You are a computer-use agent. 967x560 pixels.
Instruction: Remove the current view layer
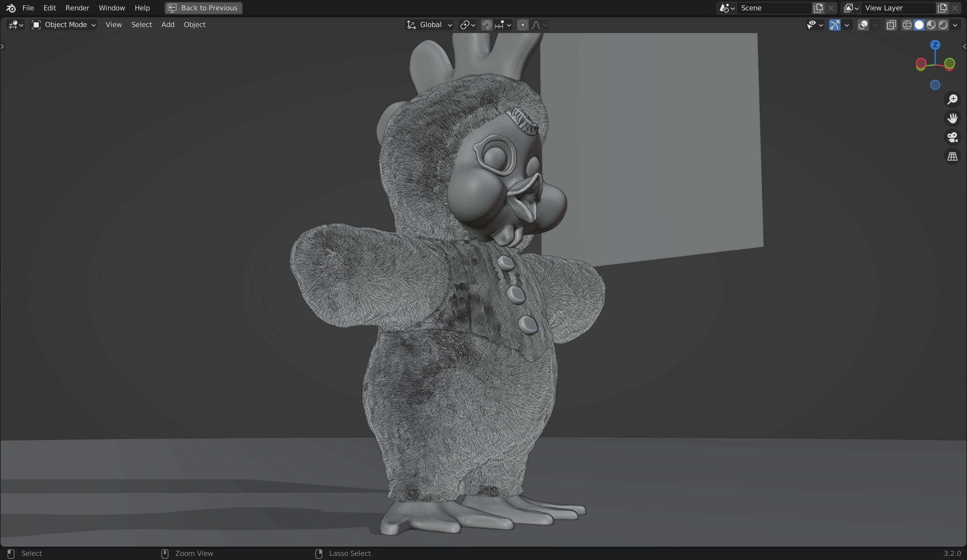955,8
